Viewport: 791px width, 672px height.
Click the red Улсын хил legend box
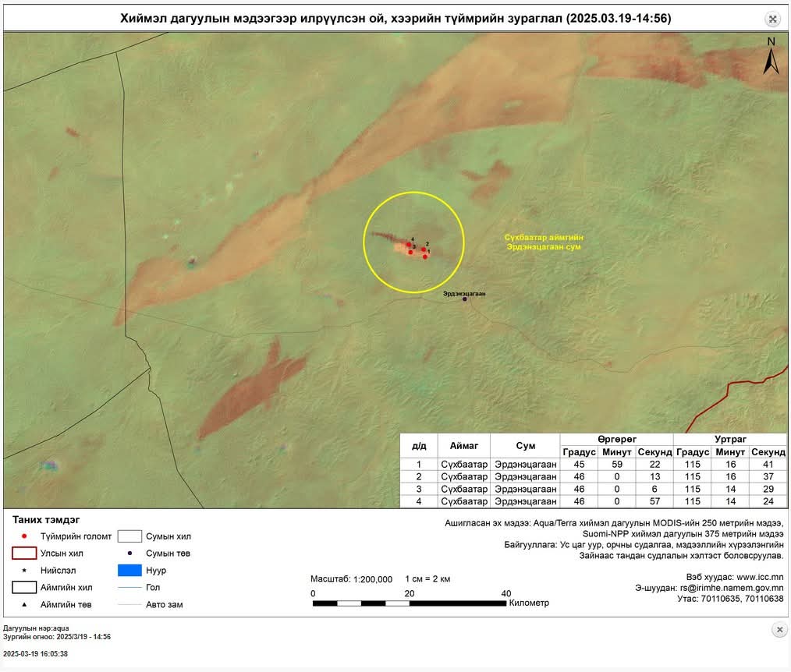coord(25,554)
